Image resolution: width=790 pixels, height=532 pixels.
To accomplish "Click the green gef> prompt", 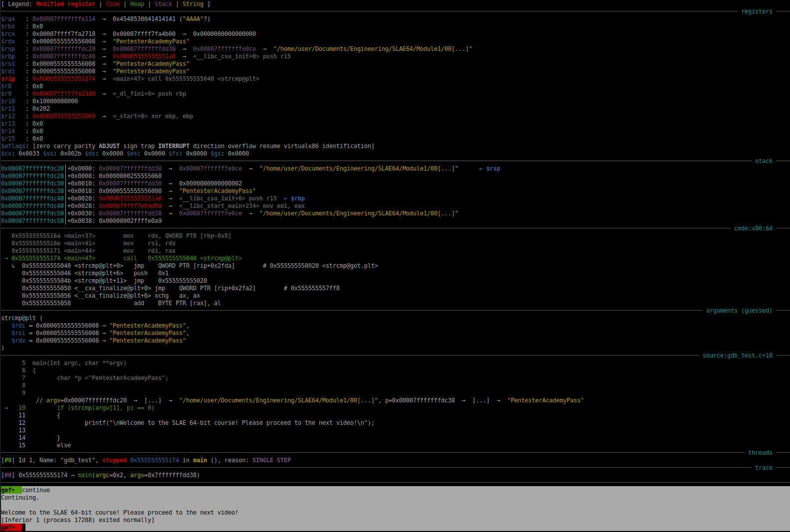I will click(x=11, y=490).
